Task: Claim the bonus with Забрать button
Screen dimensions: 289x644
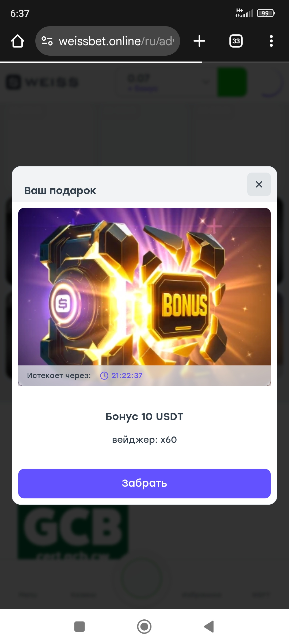Action: (144, 483)
